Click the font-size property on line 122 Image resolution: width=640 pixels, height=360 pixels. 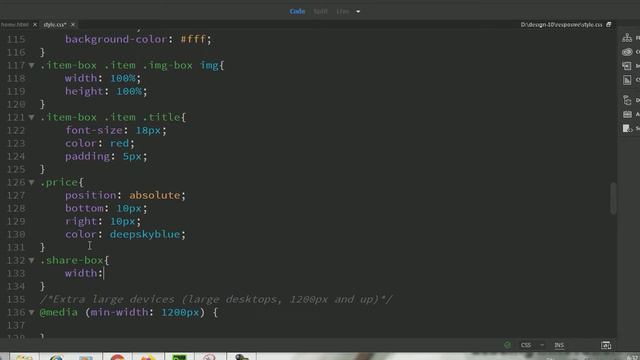(94, 130)
